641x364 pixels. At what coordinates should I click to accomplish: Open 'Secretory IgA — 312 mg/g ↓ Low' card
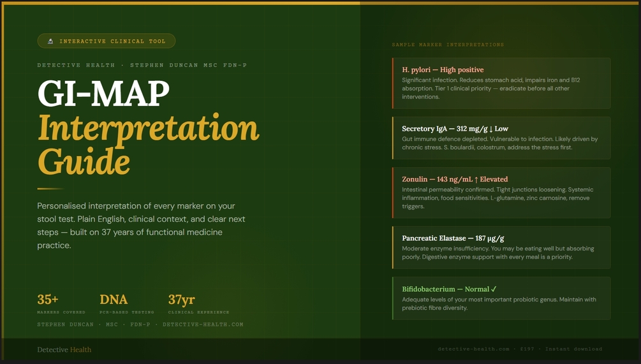(x=501, y=138)
